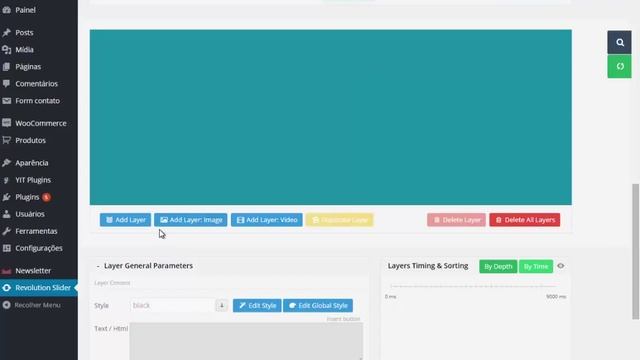The image size is (640, 360).
Task: Click the Produtos cart icon
Action: pyautogui.click(x=7, y=140)
